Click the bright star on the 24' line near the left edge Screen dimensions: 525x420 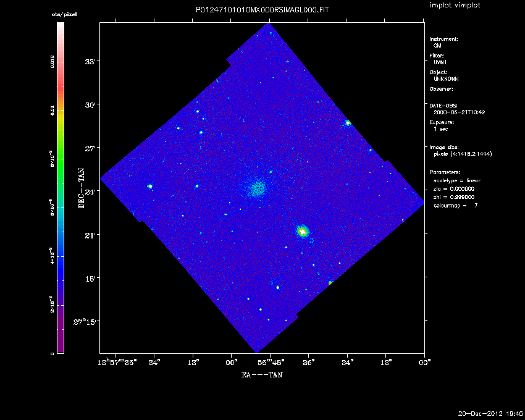tap(150, 186)
